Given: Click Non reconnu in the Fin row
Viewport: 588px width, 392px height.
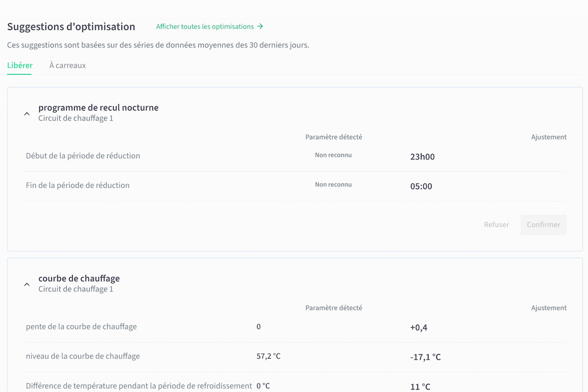Looking at the screenshot, I should click(x=333, y=185).
